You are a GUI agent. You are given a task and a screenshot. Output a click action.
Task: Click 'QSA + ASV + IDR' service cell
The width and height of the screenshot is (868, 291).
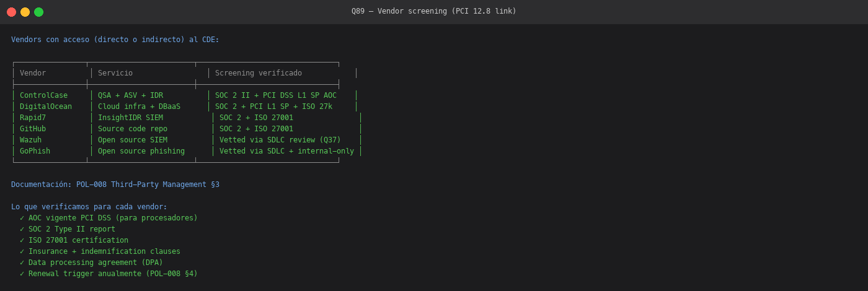point(130,95)
